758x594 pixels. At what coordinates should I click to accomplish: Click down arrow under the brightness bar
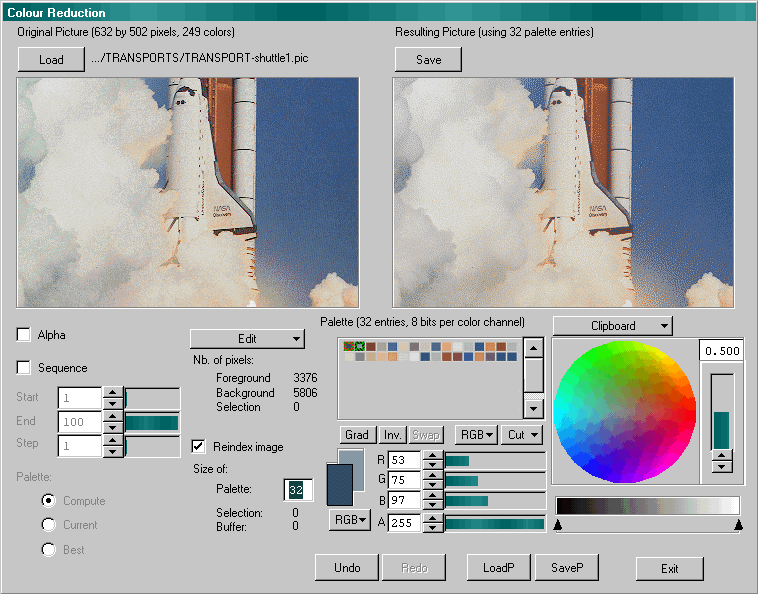[722, 466]
